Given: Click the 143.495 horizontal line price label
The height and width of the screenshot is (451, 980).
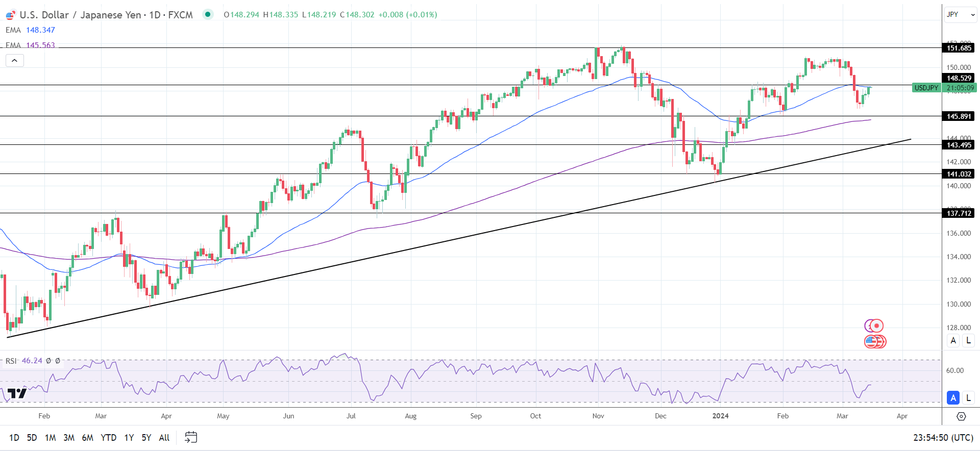Looking at the screenshot, I should (x=959, y=145).
